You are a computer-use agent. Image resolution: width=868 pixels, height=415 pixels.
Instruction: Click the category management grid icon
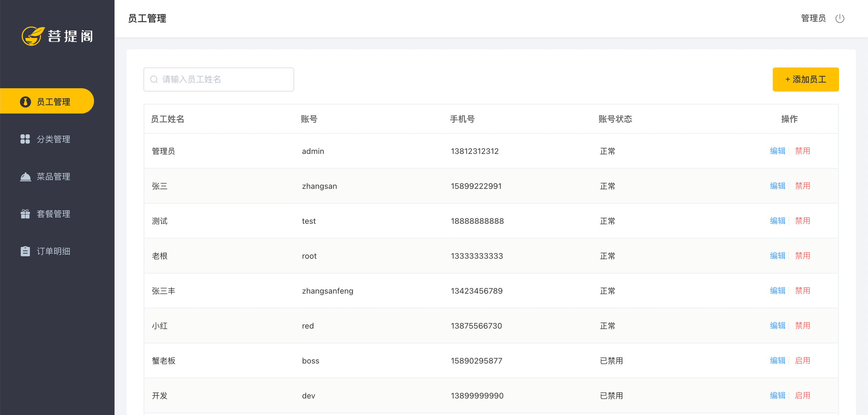click(25, 139)
